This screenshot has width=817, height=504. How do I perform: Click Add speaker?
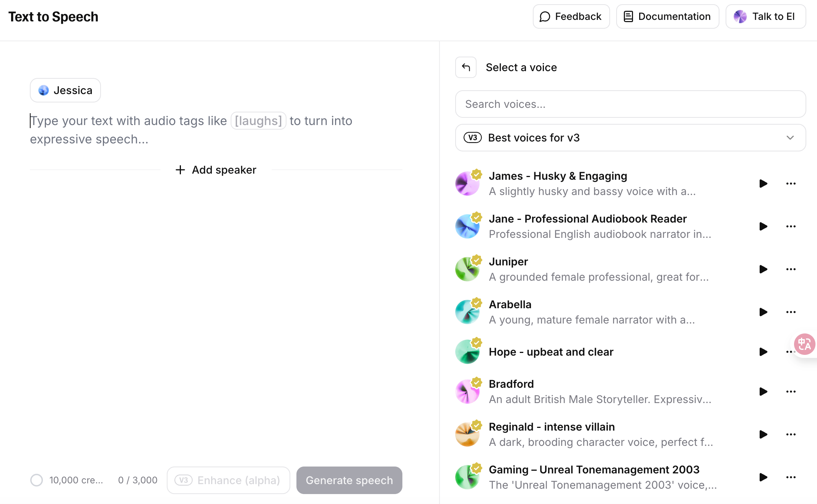pyautogui.click(x=216, y=170)
